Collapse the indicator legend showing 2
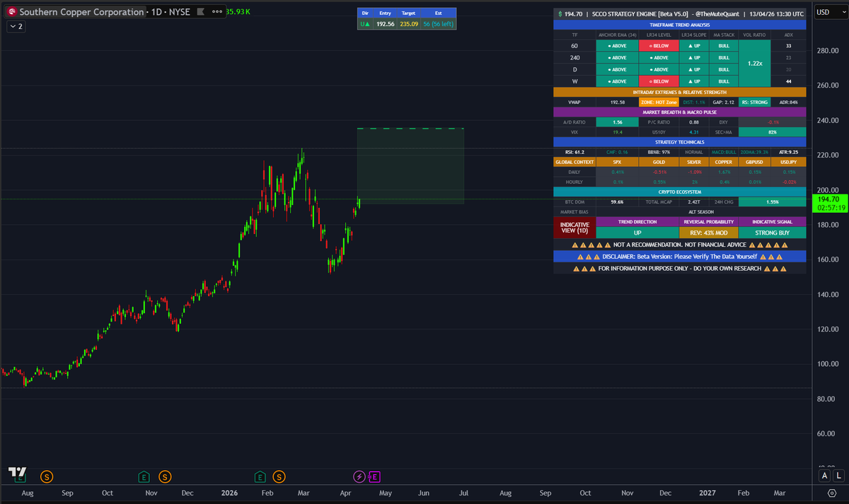This screenshot has width=849, height=504. point(17,26)
